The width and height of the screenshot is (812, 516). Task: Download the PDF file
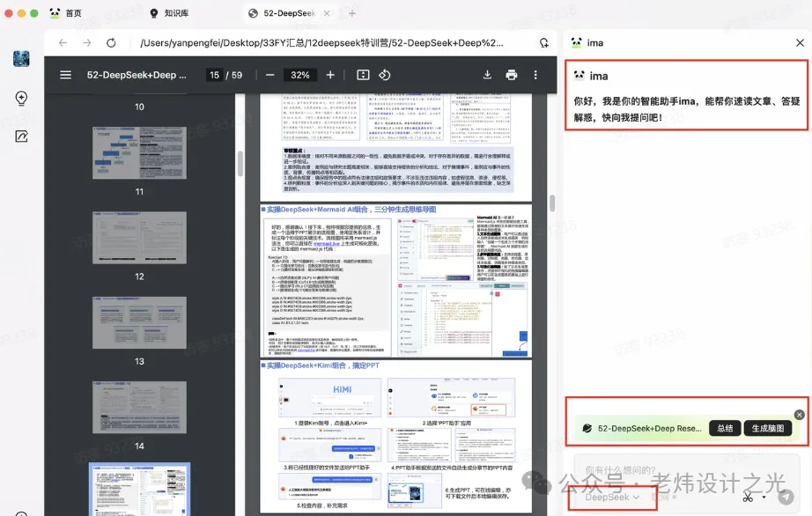tap(487, 75)
